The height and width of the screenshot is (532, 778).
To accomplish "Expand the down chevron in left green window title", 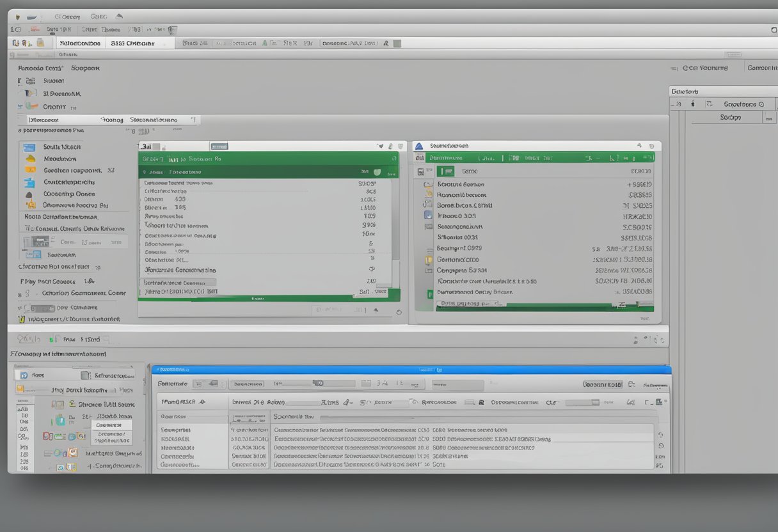I will (381, 146).
